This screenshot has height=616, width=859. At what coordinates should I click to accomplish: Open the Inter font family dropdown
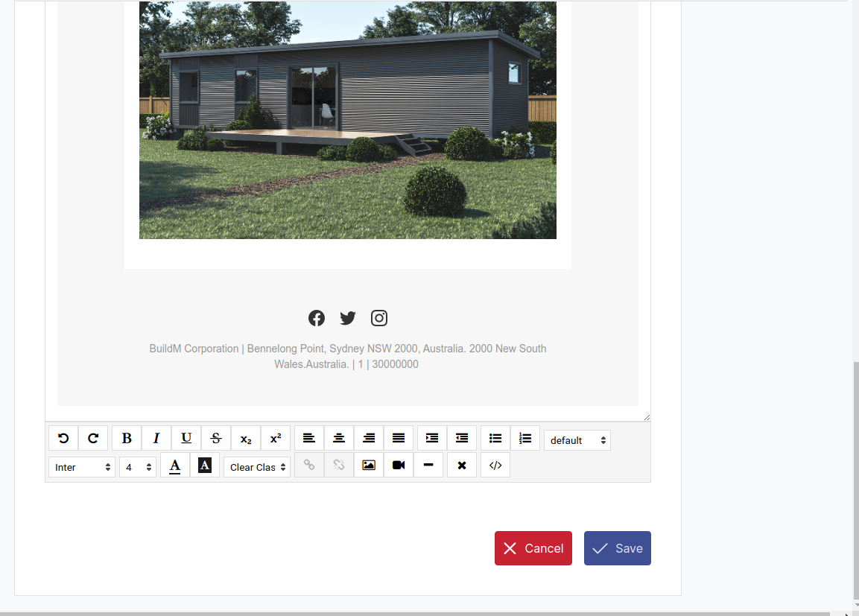82,467
